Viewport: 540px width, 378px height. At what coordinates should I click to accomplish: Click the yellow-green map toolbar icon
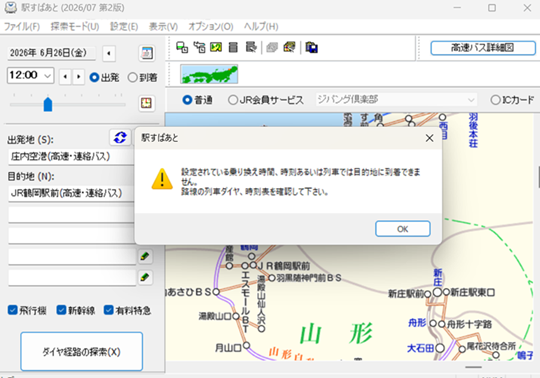[216, 47]
